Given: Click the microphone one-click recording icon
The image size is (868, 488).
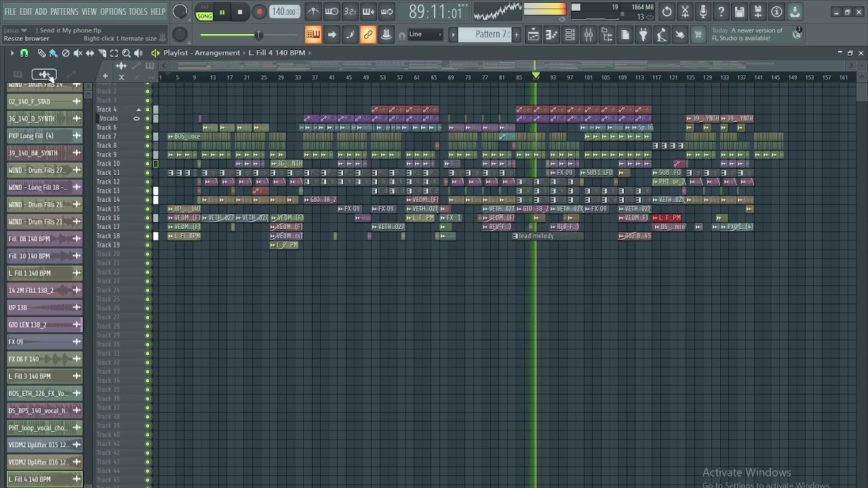Looking at the screenshot, I should click(704, 12).
